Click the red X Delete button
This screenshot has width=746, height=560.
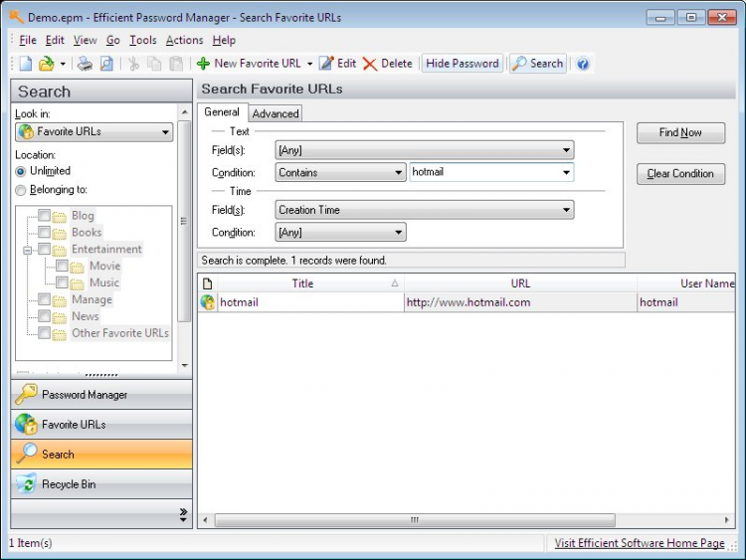pyautogui.click(x=387, y=64)
